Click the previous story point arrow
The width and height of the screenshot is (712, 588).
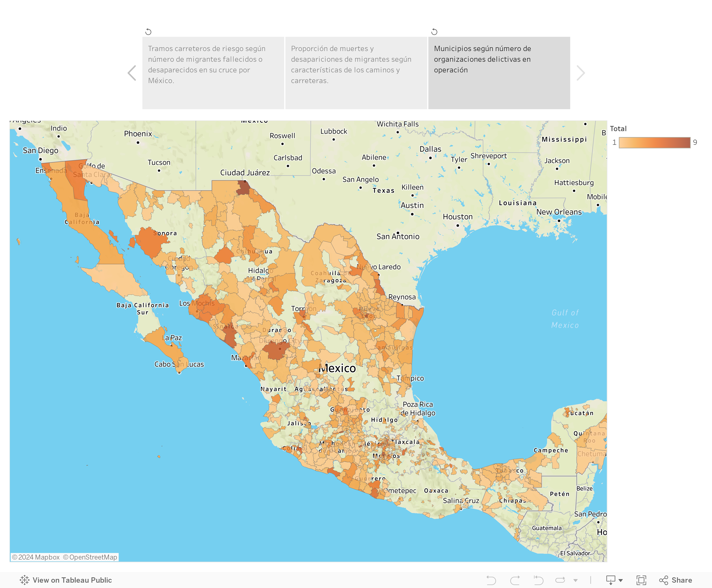[x=132, y=73]
